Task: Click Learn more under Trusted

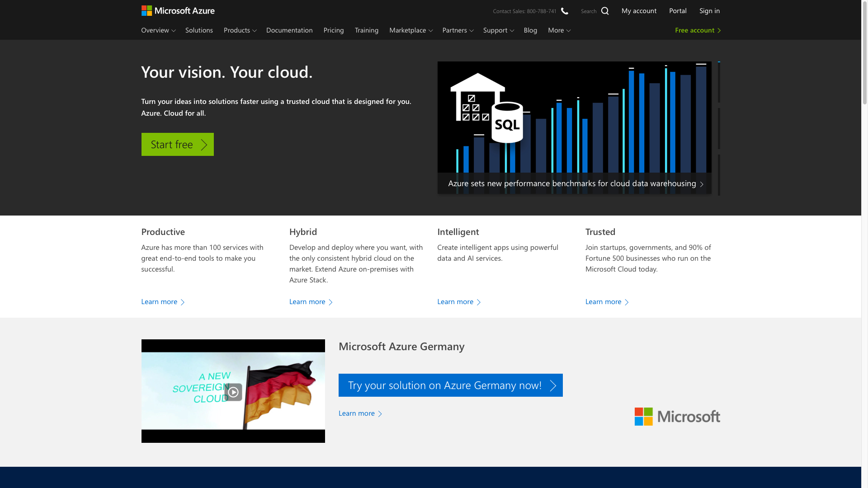Action: click(607, 301)
